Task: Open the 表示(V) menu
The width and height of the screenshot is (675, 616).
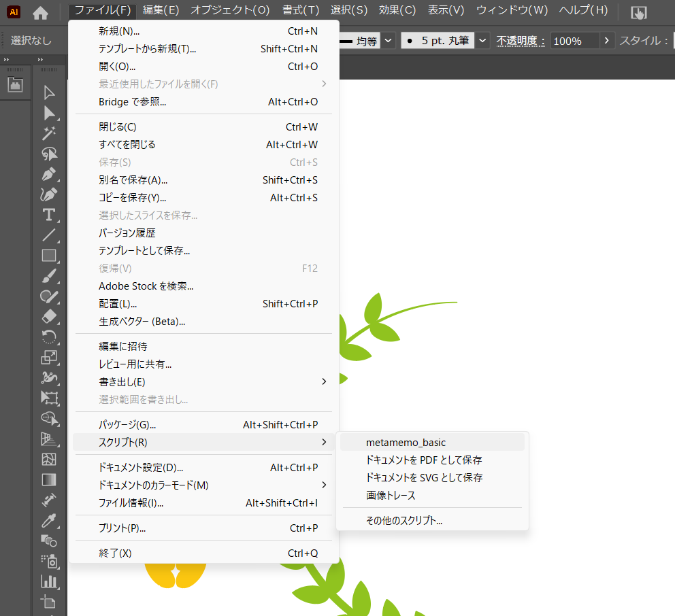Action: click(x=446, y=10)
